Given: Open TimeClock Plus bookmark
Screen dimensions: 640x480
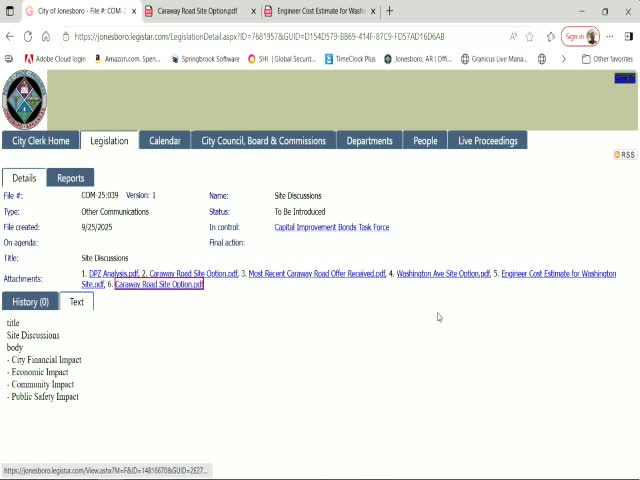Looking at the screenshot, I should (x=350, y=59).
